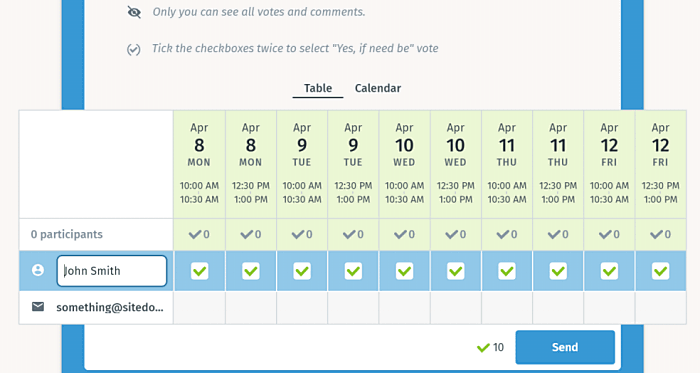
Task: Click the vote count checkmark under Apr 12 12:30 PM
Action: pyautogui.click(x=656, y=234)
